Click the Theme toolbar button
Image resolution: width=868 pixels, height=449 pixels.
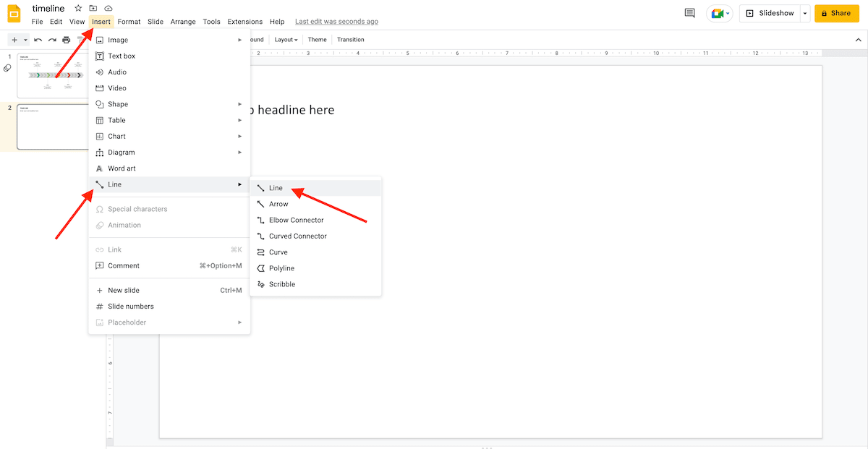click(317, 40)
